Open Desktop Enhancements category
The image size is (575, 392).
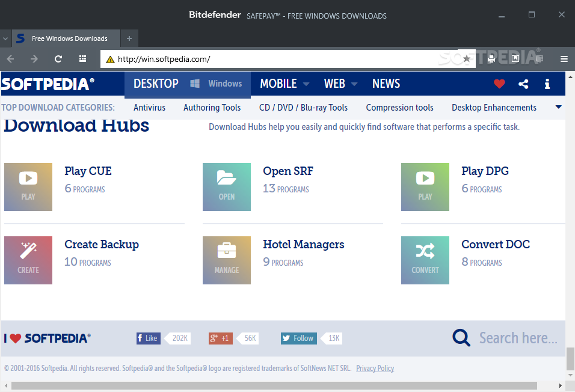point(494,108)
